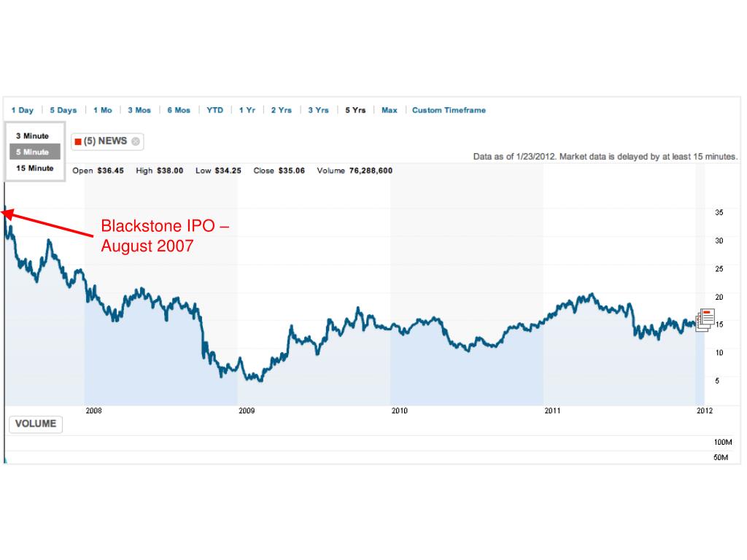Click the 100M volume axis label

pyautogui.click(x=723, y=442)
